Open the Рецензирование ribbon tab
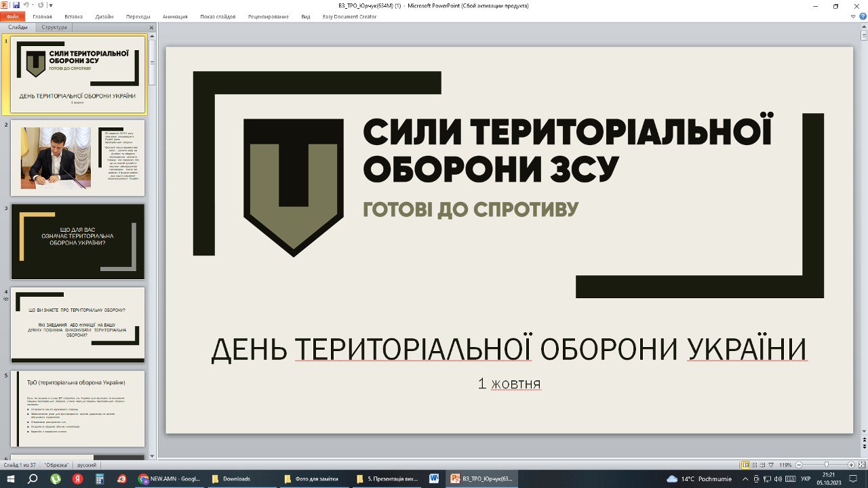The width and height of the screenshot is (868, 488). (x=269, y=16)
